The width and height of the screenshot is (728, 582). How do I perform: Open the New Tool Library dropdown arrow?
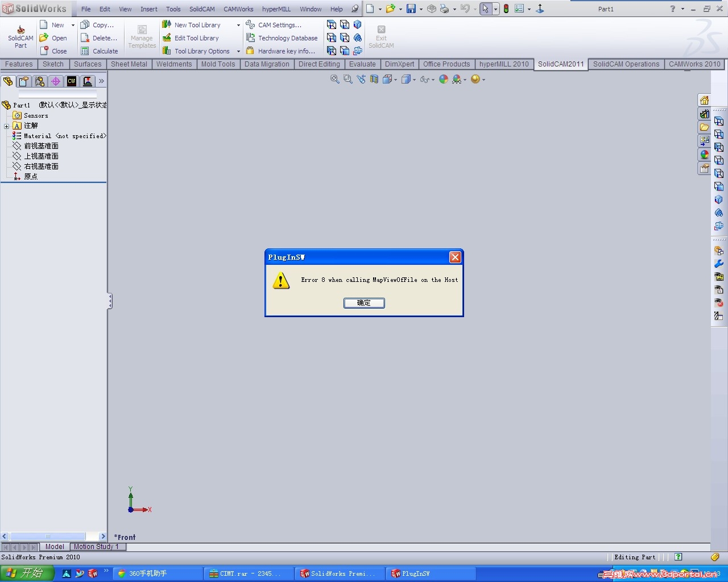(238, 25)
